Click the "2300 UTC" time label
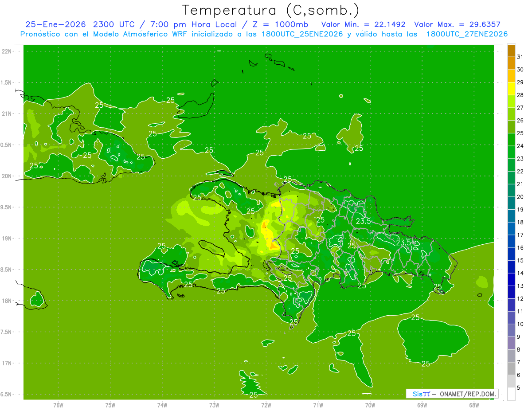532x411 pixels. (114, 24)
